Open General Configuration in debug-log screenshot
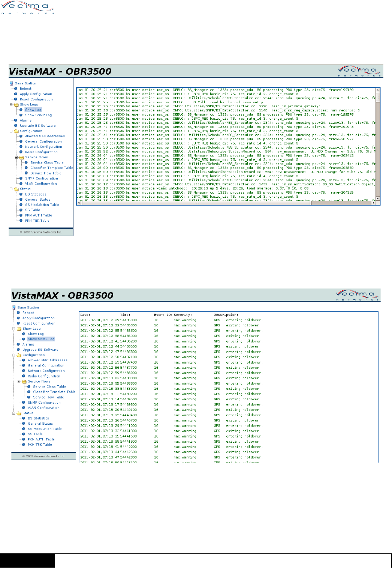This screenshot has width=392, height=568. (43, 141)
